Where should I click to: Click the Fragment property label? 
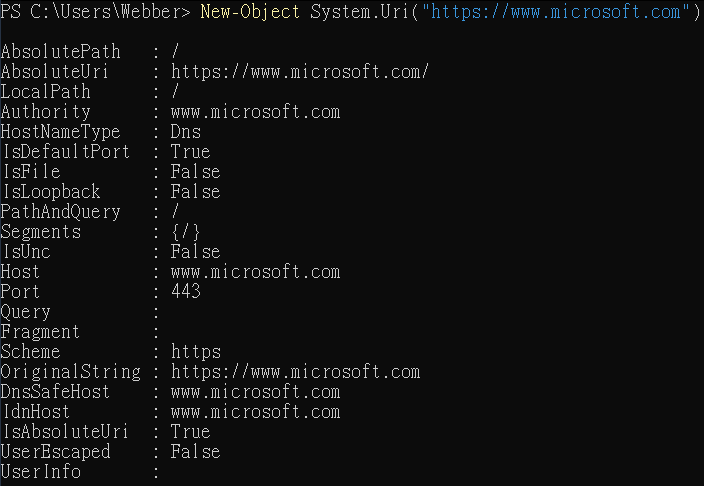[41, 332]
